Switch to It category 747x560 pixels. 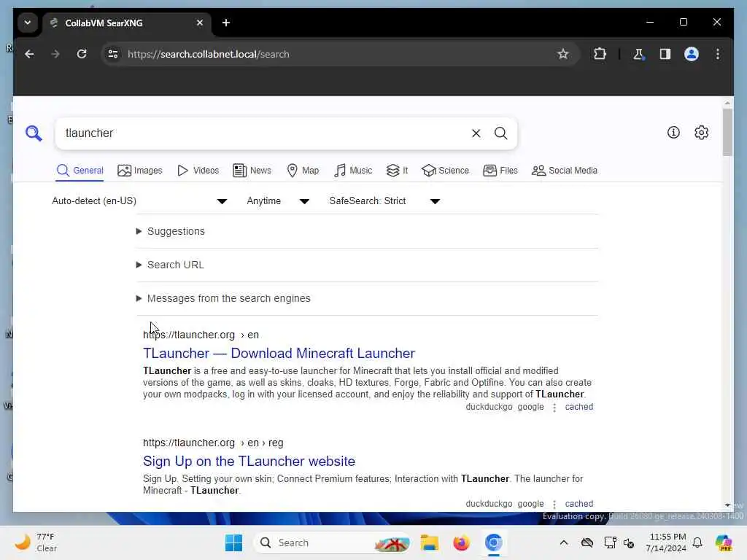pyautogui.click(x=398, y=171)
